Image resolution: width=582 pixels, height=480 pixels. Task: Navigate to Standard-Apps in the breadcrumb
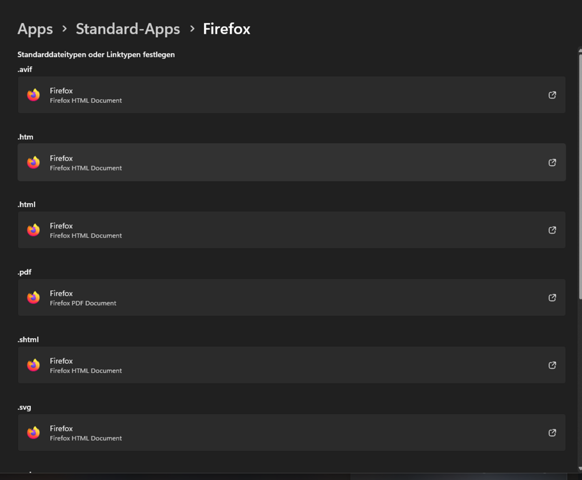tap(128, 29)
